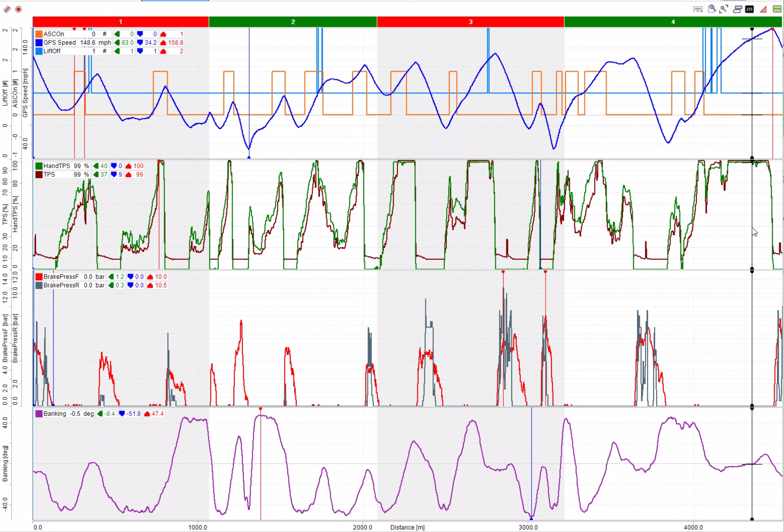The height and width of the screenshot is (532, 784).
Task: Click the blue GPS Speed color swatch
Action: (39, 42)
